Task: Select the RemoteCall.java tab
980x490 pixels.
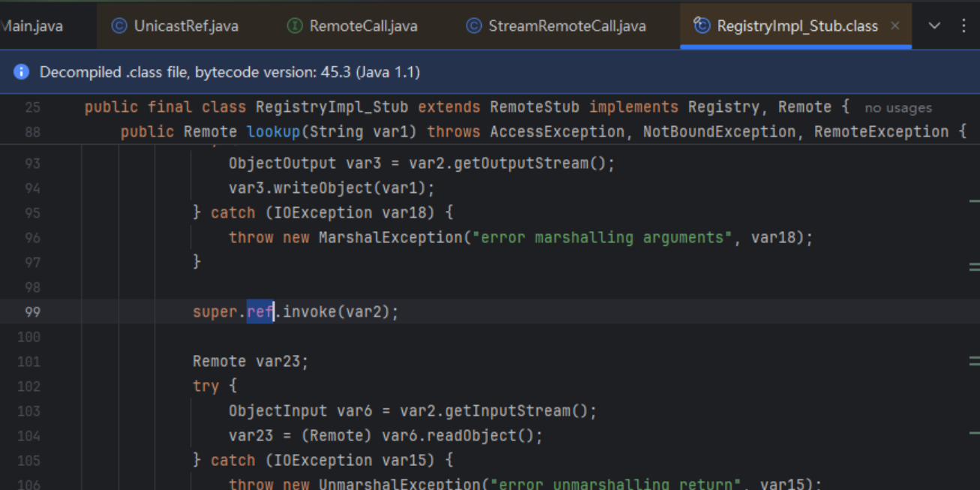Action: click(363, 26)
